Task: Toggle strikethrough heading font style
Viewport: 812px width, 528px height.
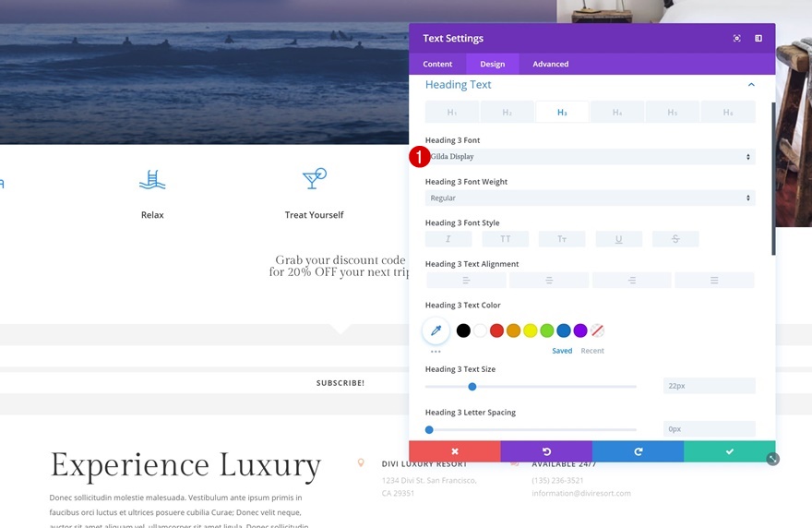Action: [675, 239]
